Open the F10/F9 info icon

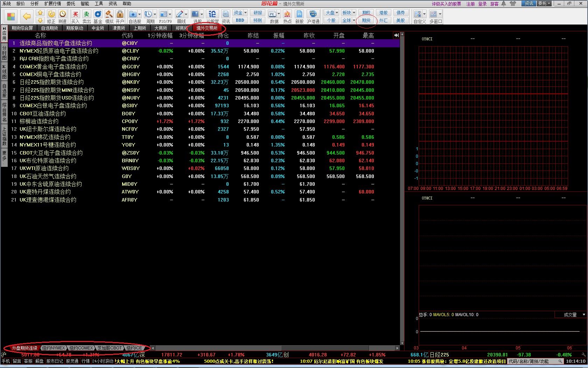(163, 14)
